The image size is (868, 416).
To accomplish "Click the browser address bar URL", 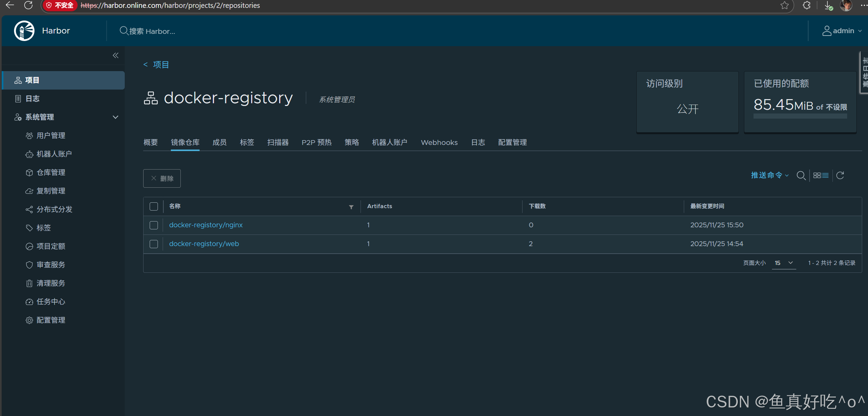I will coord(170,5).
